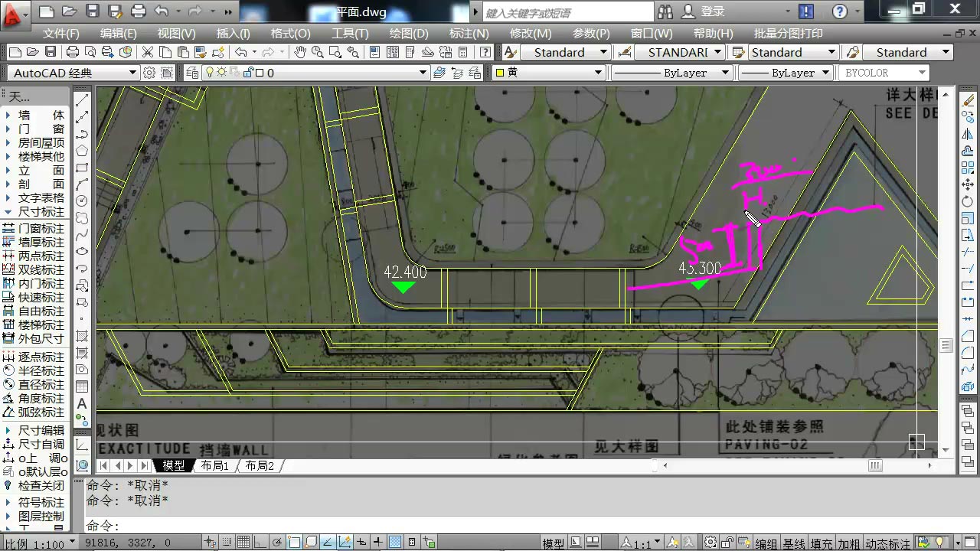Viewport: 980px width, 551px height.
Task: Open the AutoCAD 经典 workspace dropdown
Action: 74,73
